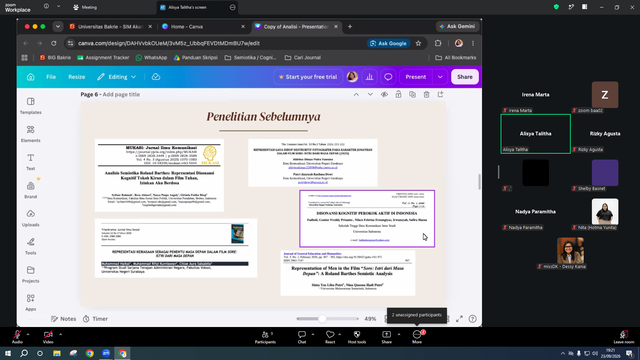Open Canva help question mark
This screenshot has height=360, width=640.
pyautogui.click(x=473, y=319)
